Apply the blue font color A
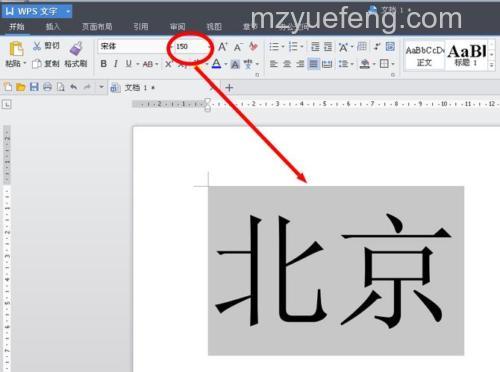This screenshot has height=372, width=500. tap(217, 64)
